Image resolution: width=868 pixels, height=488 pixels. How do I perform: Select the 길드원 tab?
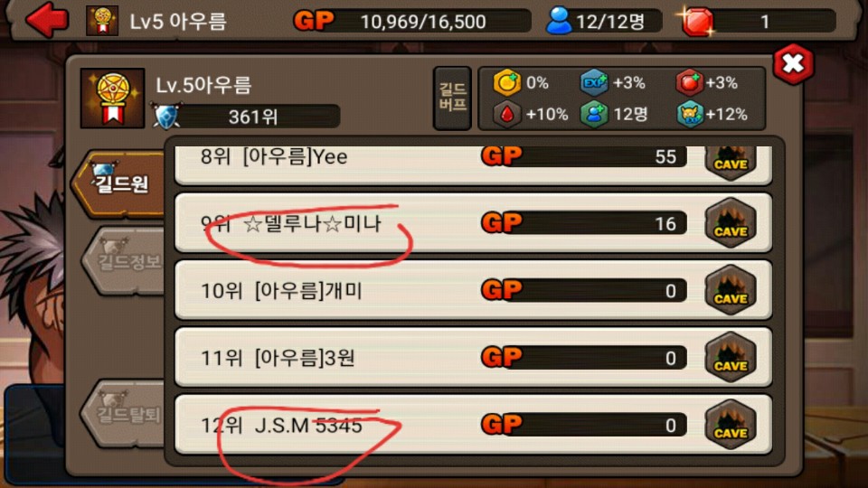[119, 183]
